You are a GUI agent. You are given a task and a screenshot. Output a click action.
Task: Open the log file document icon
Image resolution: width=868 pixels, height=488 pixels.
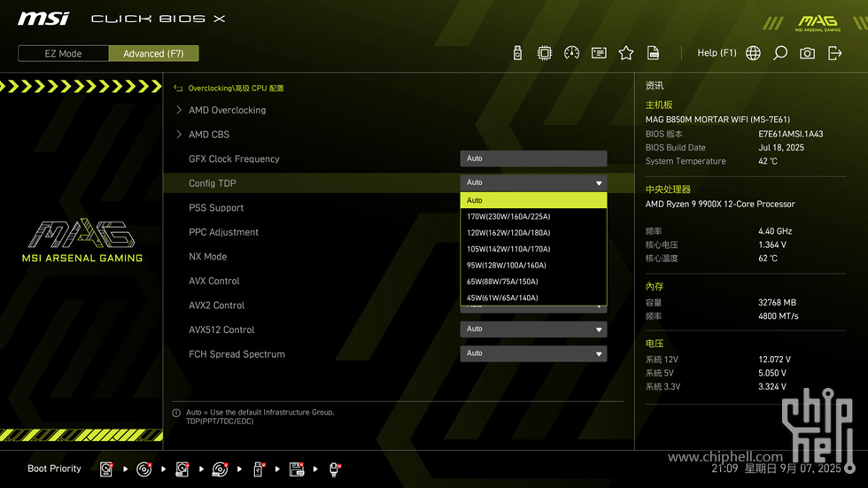point(654,53)
